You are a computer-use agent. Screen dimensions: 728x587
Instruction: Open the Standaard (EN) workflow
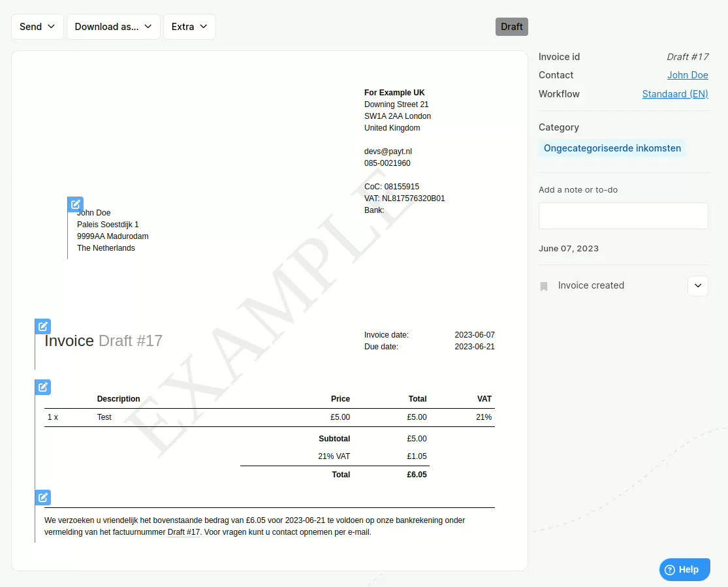(x=675, y=93)
